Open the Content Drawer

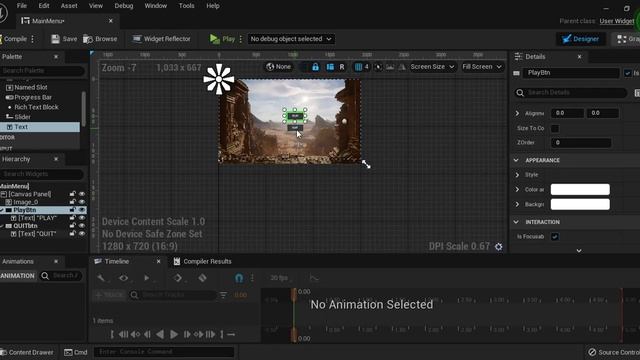(27, 352)
